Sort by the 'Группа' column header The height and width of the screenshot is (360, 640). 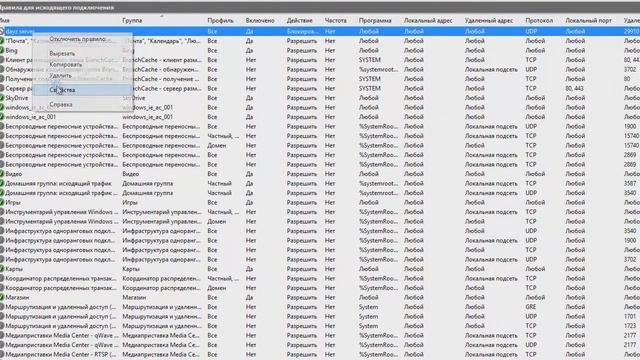132,20
